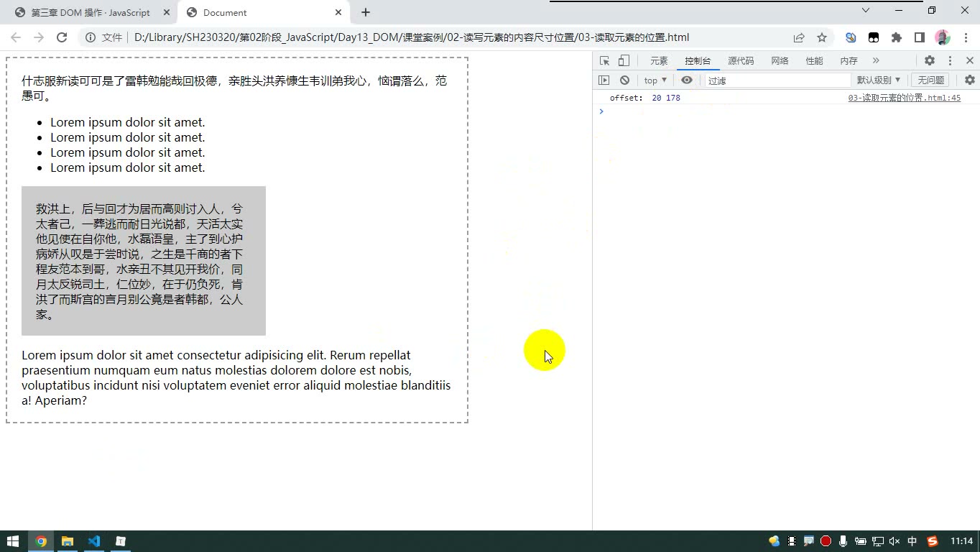Open the Chrome three-dot menu
This screenshot has width=980, height=552.
(966, 37)
